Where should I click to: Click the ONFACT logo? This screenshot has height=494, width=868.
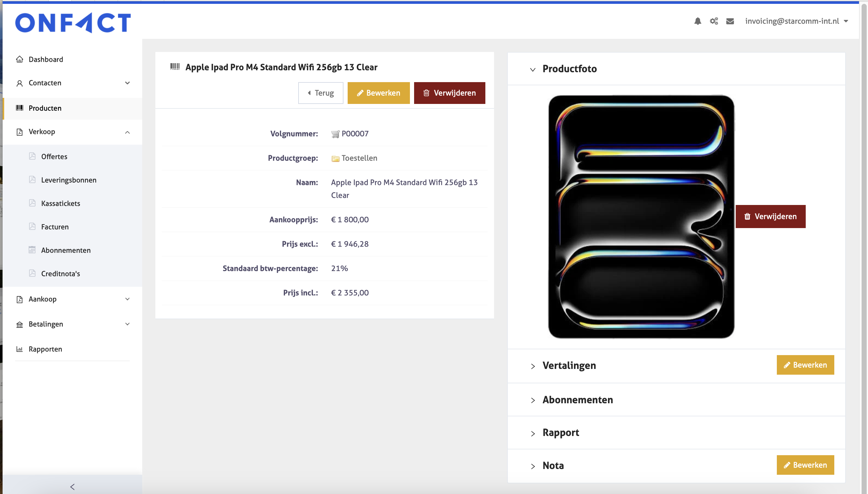pyautogui.click(x=73, y=22)
